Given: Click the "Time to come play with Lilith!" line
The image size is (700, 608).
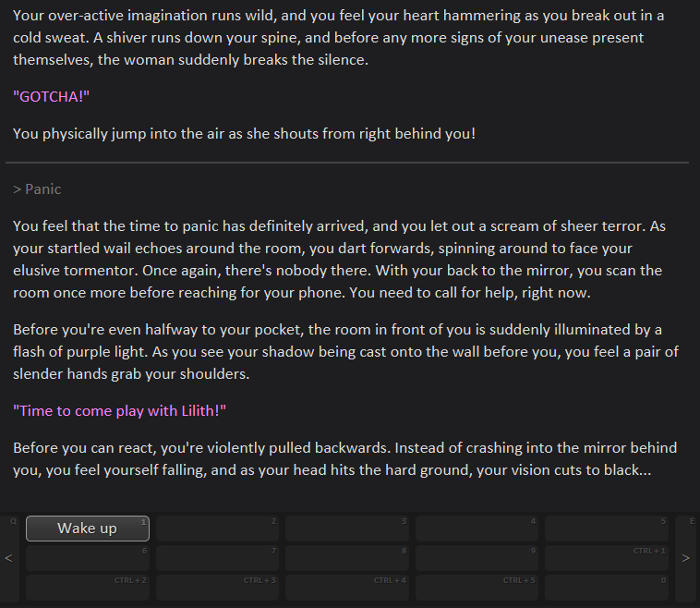Looking at the screenshot, I should [120, 410].
